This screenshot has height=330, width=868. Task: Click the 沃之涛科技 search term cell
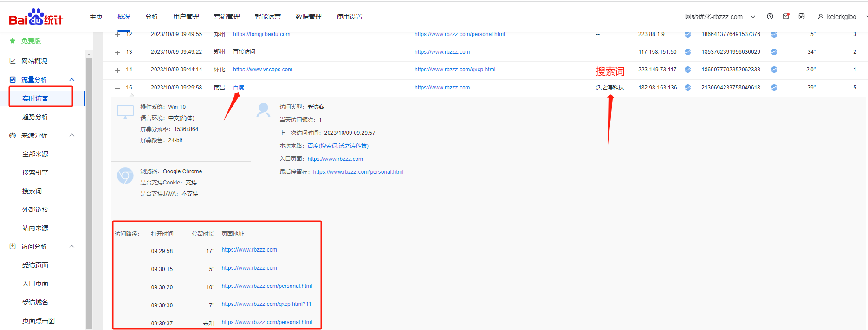610,88
